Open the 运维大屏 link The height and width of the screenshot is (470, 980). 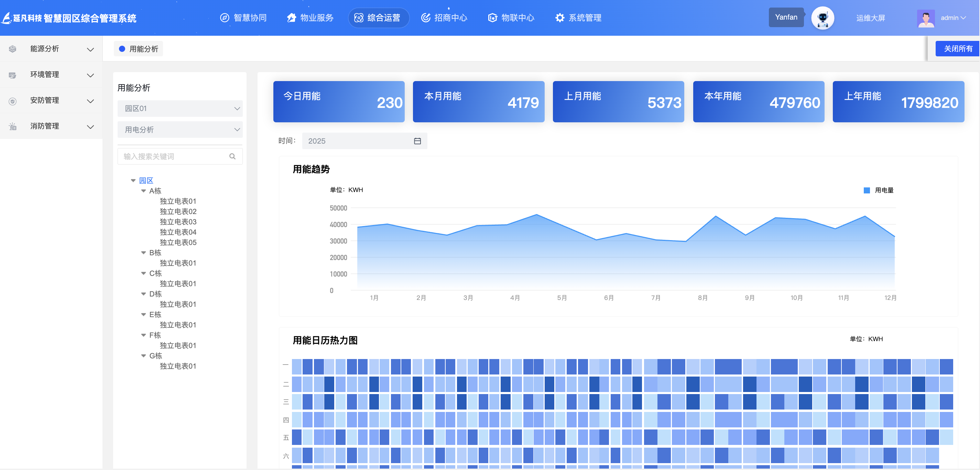coord(870,18)
